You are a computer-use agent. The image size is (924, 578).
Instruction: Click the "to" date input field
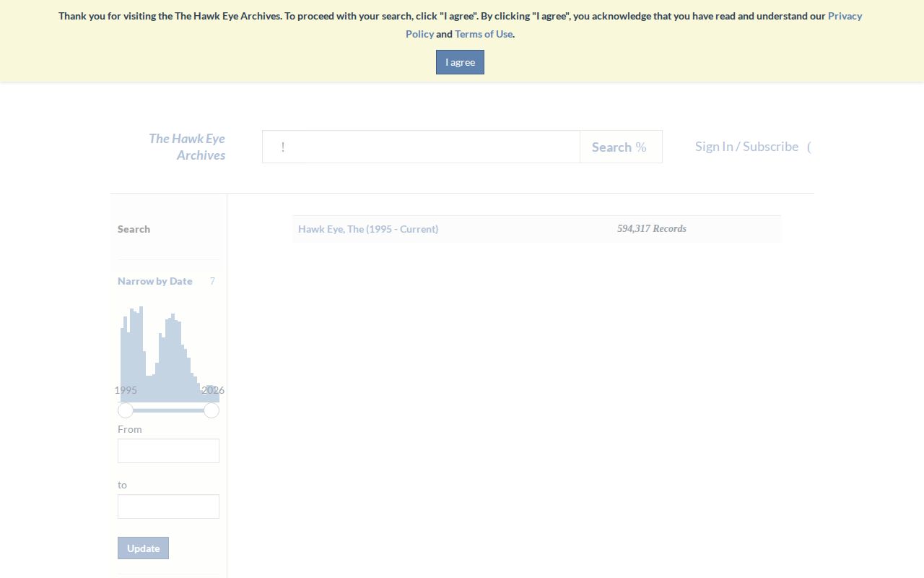click(x=168, y=506)
